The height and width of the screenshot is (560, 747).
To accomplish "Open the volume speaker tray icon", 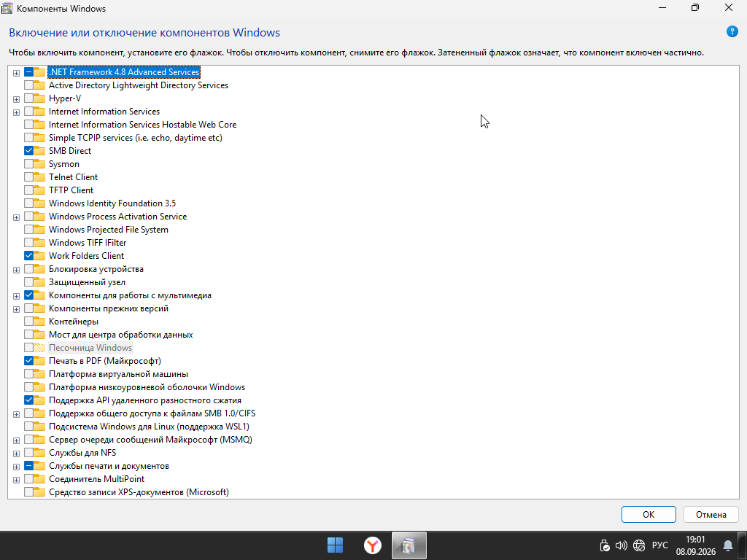I will (622, 545).
